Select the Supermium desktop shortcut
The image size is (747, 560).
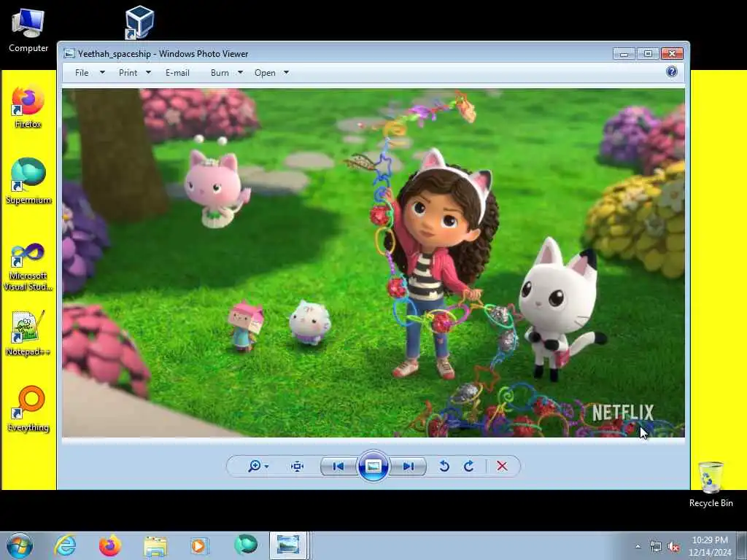tap(28, 181)
